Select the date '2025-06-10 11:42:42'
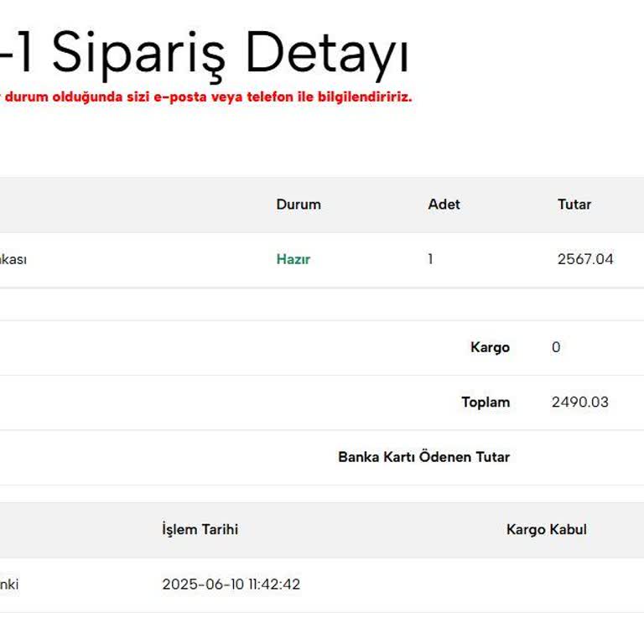 pyautogui.click(x=231, y=584)
